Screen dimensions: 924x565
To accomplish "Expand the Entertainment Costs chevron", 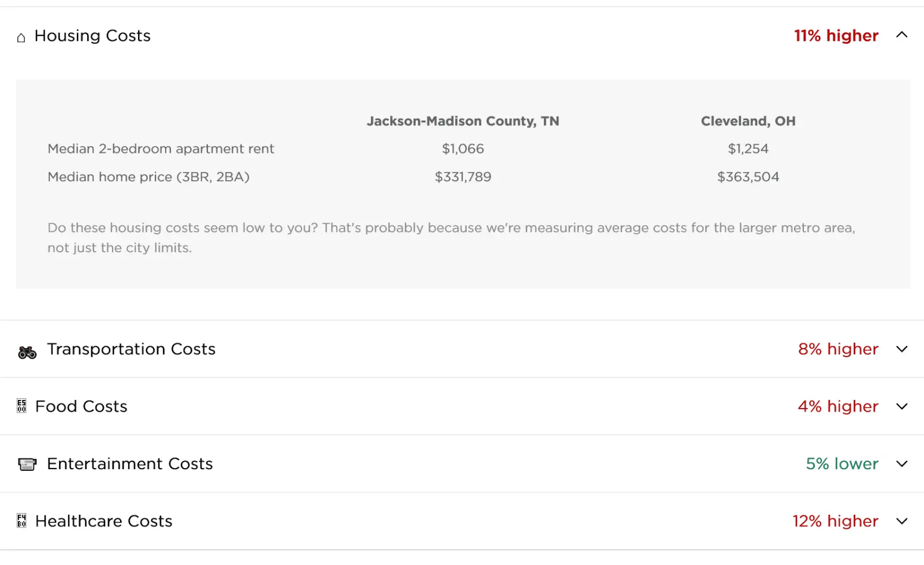I will coord(901,464).
